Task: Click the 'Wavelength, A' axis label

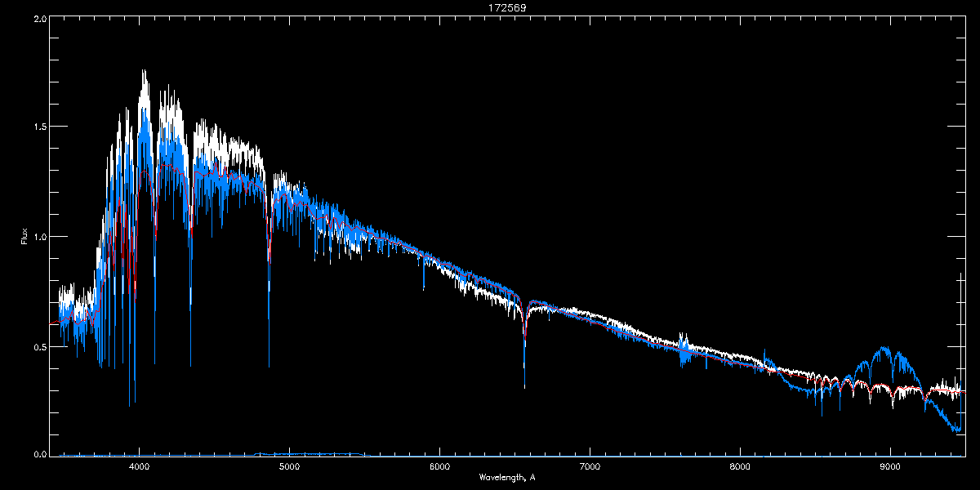Action: pos(506,477)
